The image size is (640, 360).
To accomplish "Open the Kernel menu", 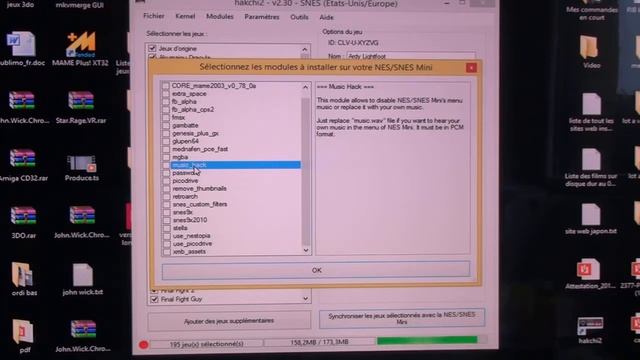I will tap(185, 16).
